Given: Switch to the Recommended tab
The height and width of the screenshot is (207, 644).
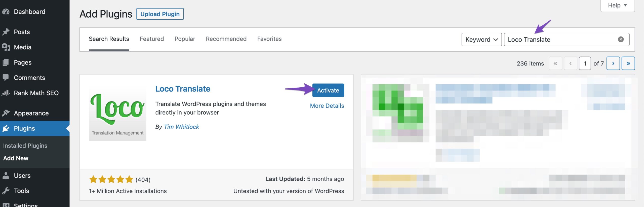Looking at the screenshot, I should (226, 39).
